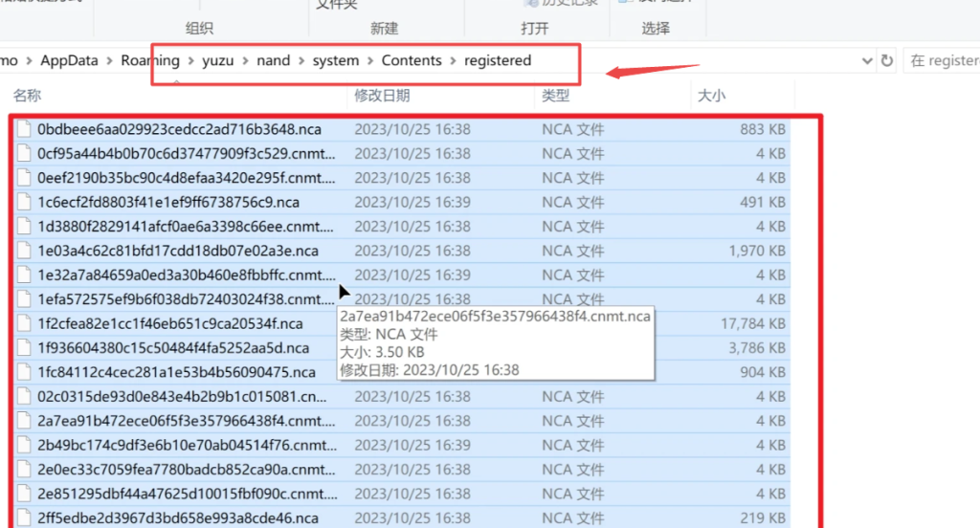Select file name 1f2cfea82e1cc1f46eb651c9ca20534f.nca

tap(170, 323)
